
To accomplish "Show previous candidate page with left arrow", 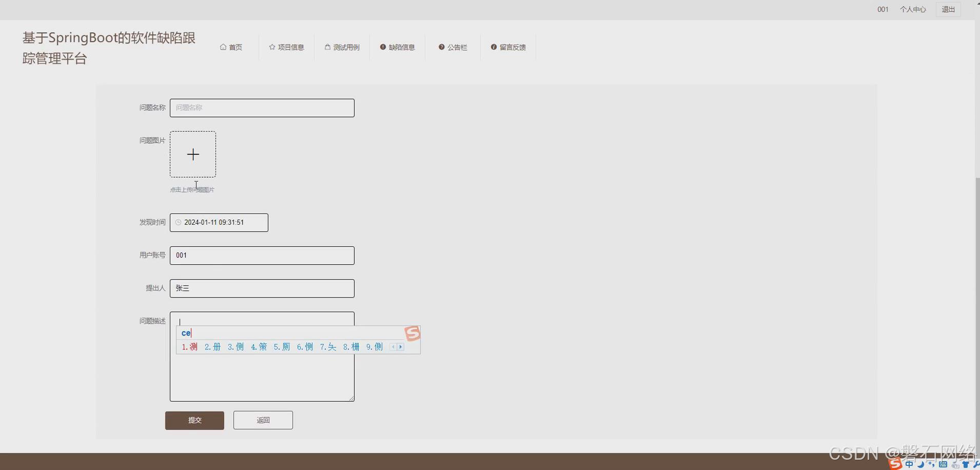I will tap(393, 347).
